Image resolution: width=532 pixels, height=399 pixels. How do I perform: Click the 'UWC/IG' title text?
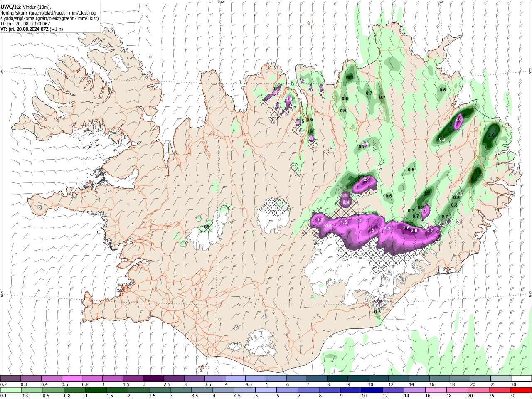click(x=10, y=7)
